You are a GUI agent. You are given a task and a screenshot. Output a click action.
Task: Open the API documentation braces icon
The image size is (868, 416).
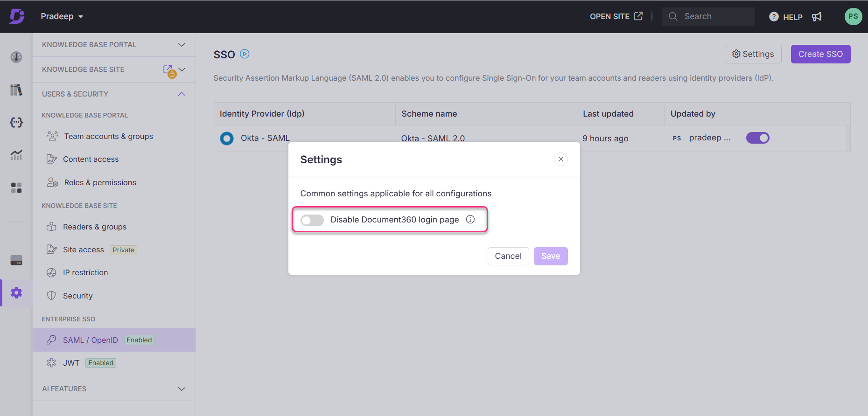[x=16, y=122]
